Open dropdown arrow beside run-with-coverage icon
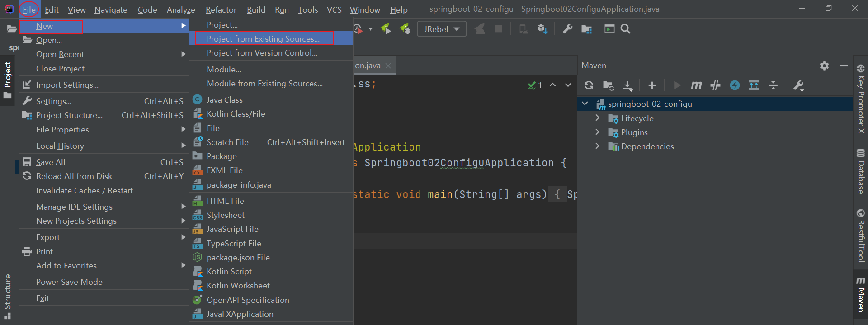Image resolution: width=868 pixels, height=325 pixels. tap(371, 29)
